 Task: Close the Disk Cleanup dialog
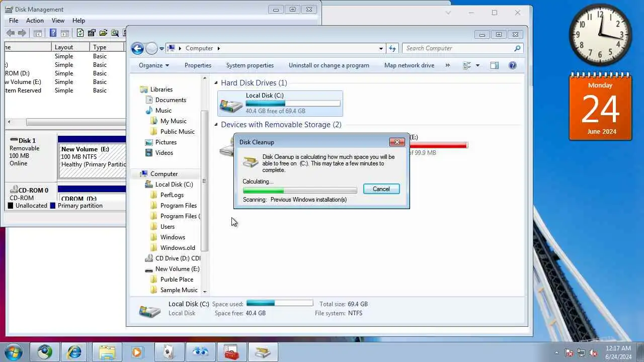[x=397, y=142]
